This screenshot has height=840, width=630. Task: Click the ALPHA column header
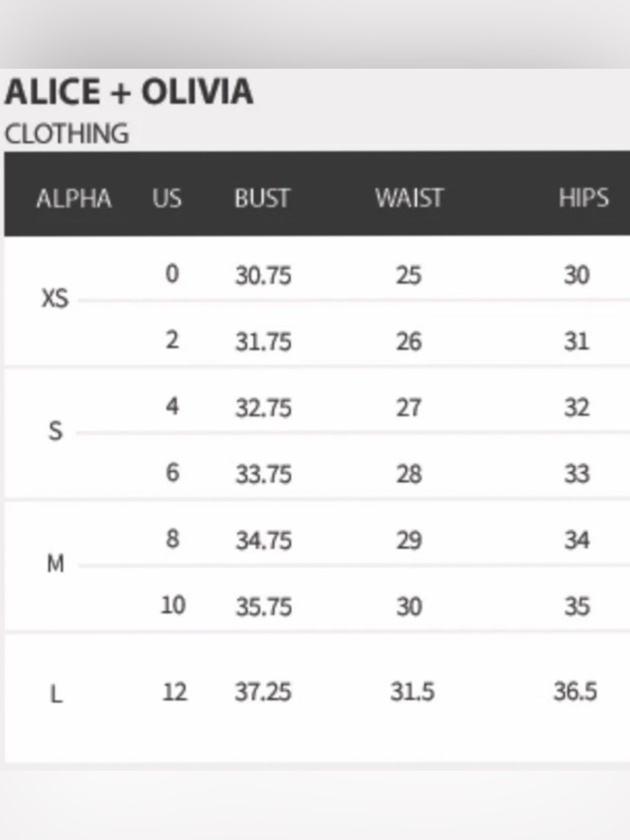tap(74, 198)
